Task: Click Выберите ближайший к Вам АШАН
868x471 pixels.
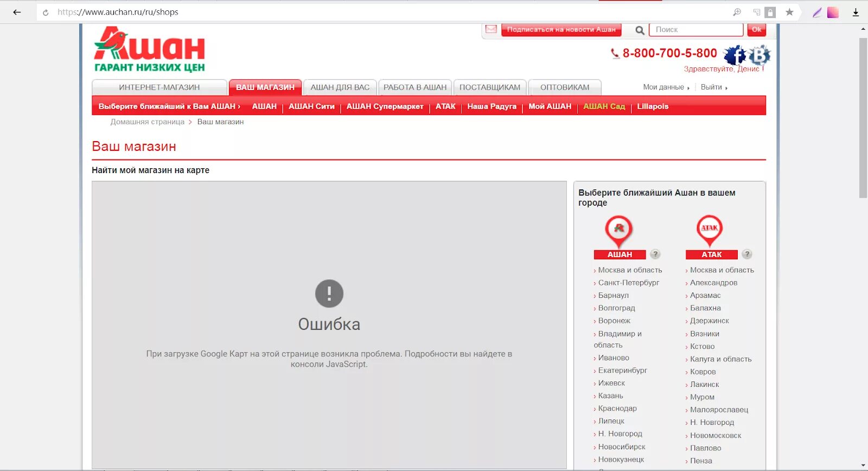Action: tap(169, 106)
